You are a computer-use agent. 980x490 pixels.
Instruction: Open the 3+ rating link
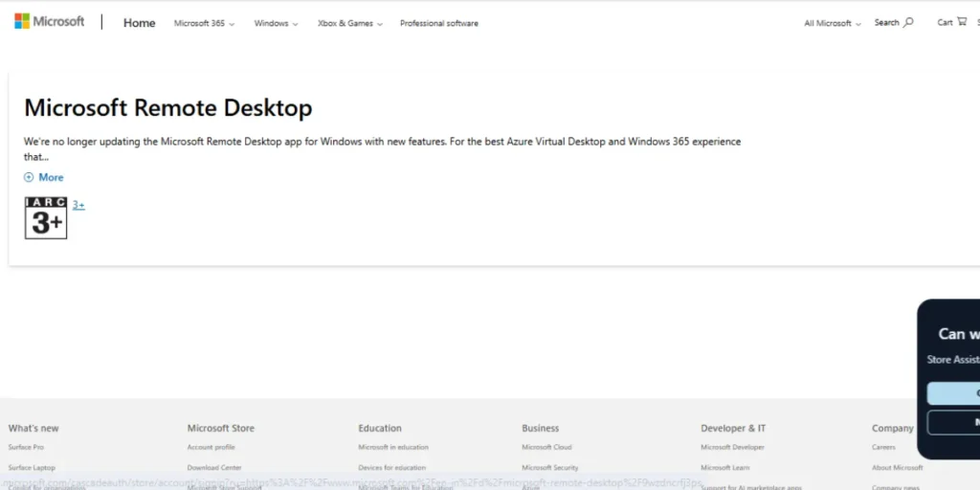click(78, 205)
